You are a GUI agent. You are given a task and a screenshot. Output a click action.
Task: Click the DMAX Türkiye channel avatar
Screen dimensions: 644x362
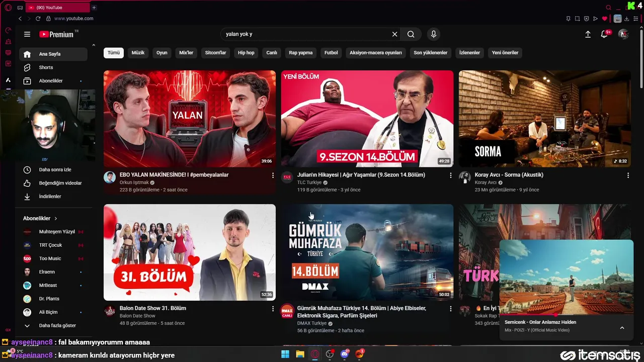[287, 311]
